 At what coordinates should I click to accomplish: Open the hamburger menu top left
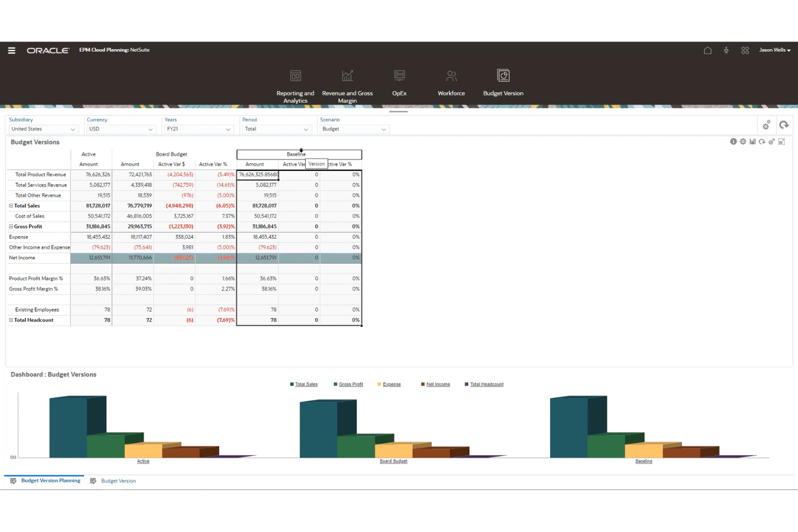click(x=11, y=50)
